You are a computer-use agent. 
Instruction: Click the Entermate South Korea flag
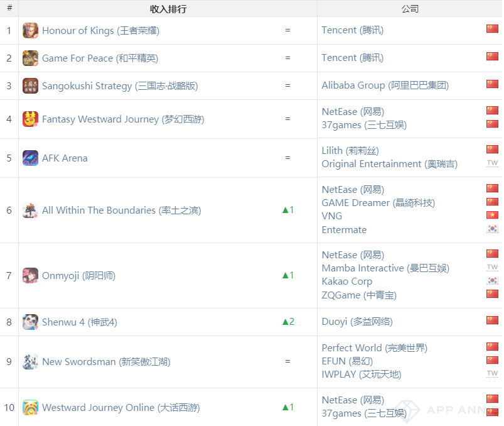492,229
